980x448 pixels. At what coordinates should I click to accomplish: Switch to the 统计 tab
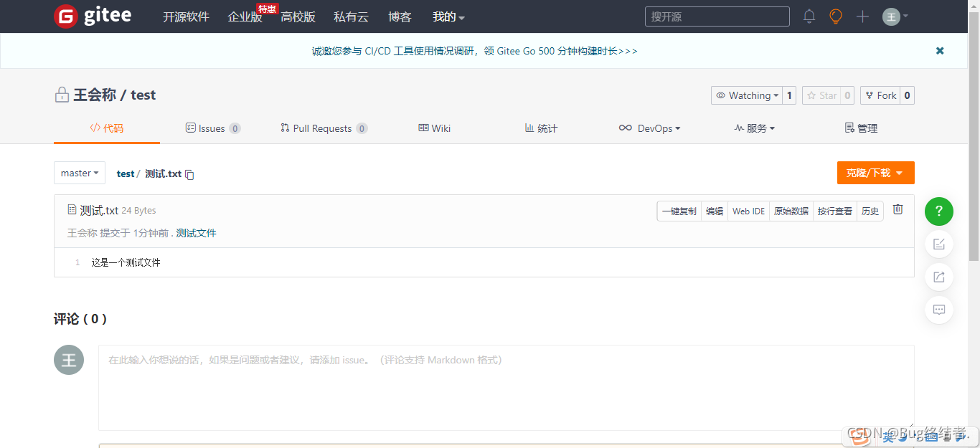point(541,128)
